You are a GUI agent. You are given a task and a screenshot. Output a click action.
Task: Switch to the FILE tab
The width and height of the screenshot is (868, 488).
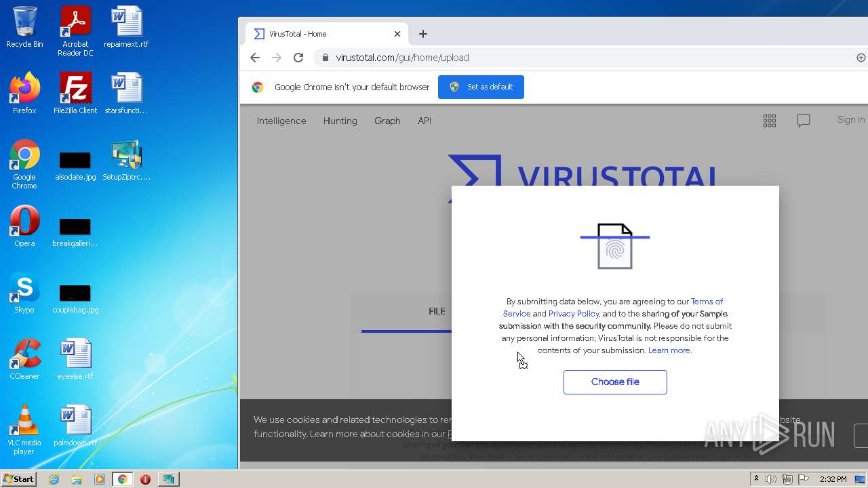pos(437,311)
